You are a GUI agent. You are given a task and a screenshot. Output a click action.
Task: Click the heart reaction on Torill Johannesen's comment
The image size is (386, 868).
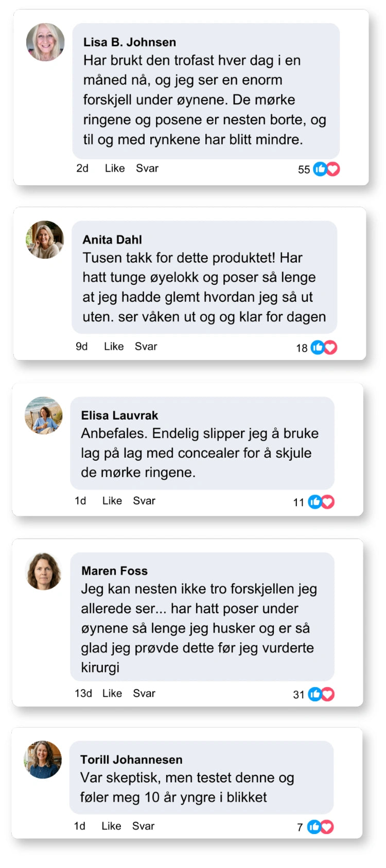point(327,827)
